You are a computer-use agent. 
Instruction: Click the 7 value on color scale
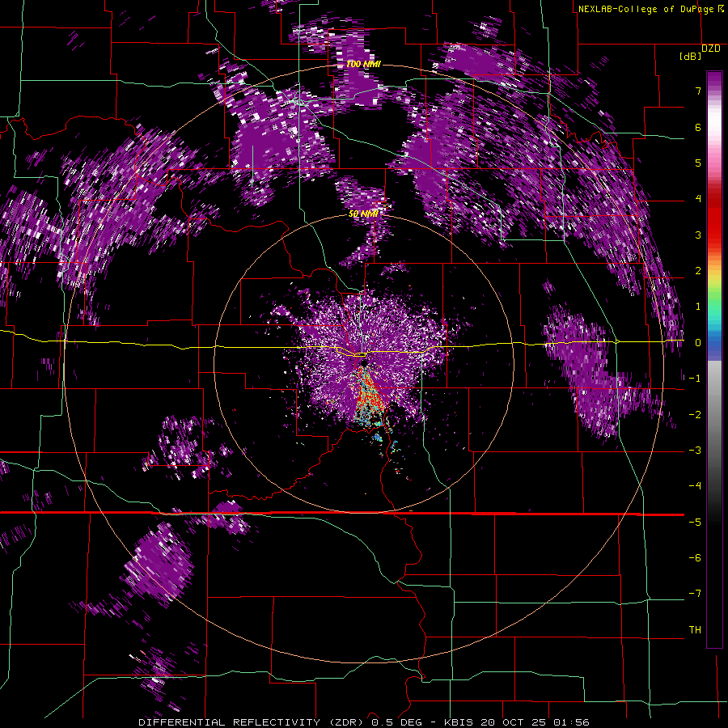coord(698,91)
